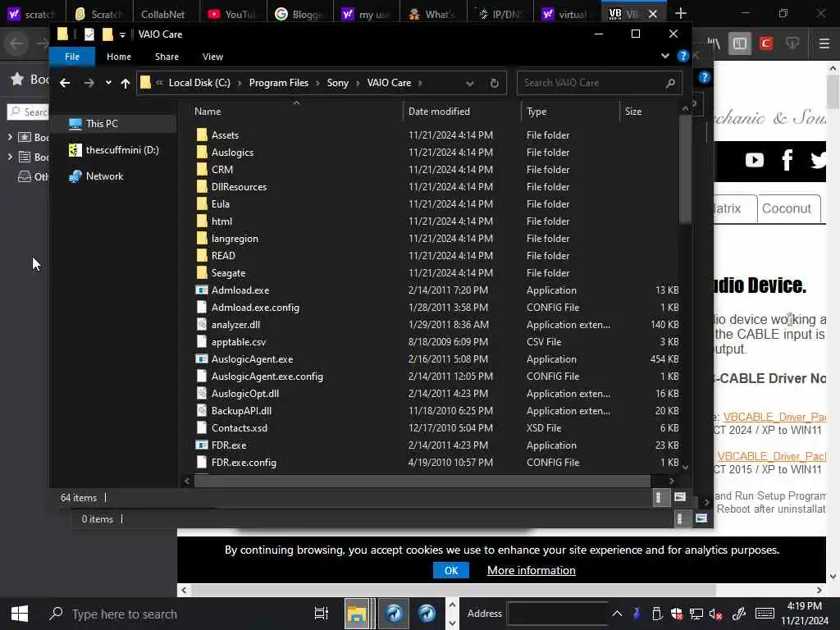840x630 pixels.
Task: Open website YouTube icon link
Action: click(x=755, y=160)
